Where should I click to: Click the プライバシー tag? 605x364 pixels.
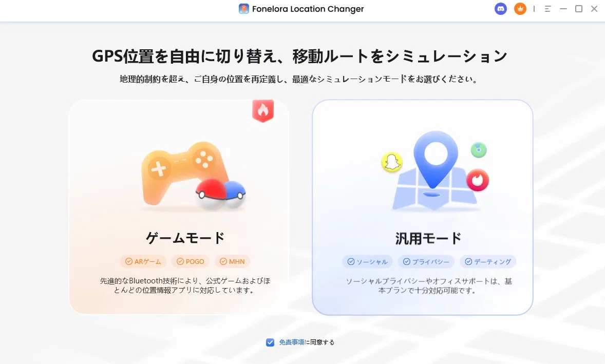click(426, 262)
